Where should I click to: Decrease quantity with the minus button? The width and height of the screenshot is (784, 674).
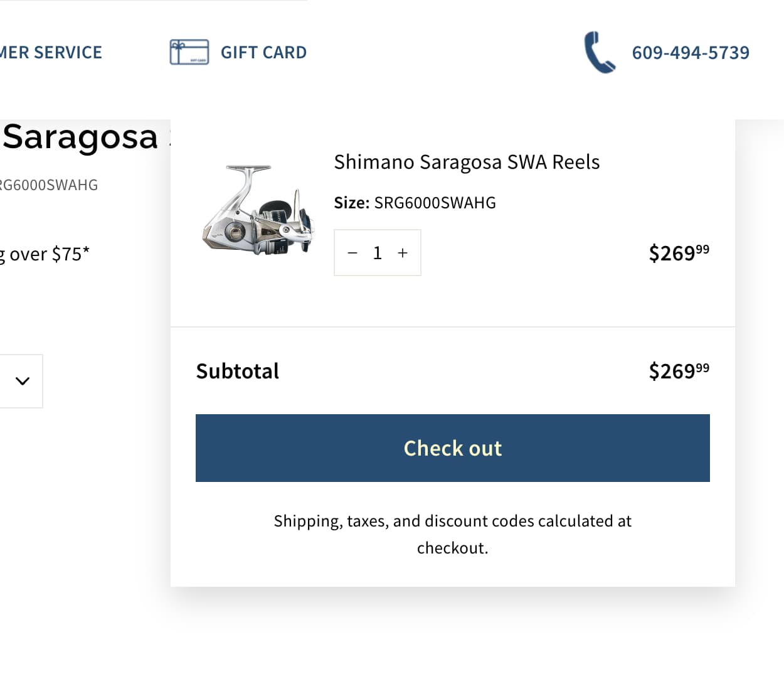pos(352,253)
